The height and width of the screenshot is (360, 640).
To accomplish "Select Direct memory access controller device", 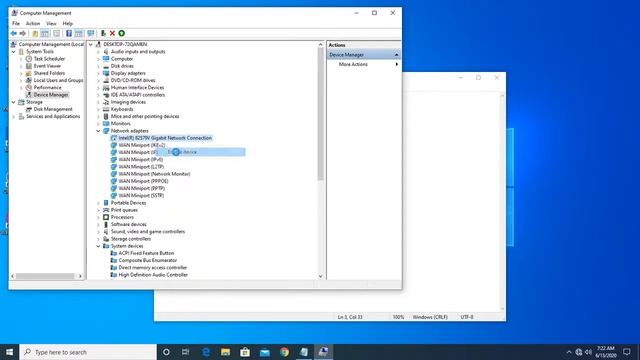I will click(x=153, y=268).
